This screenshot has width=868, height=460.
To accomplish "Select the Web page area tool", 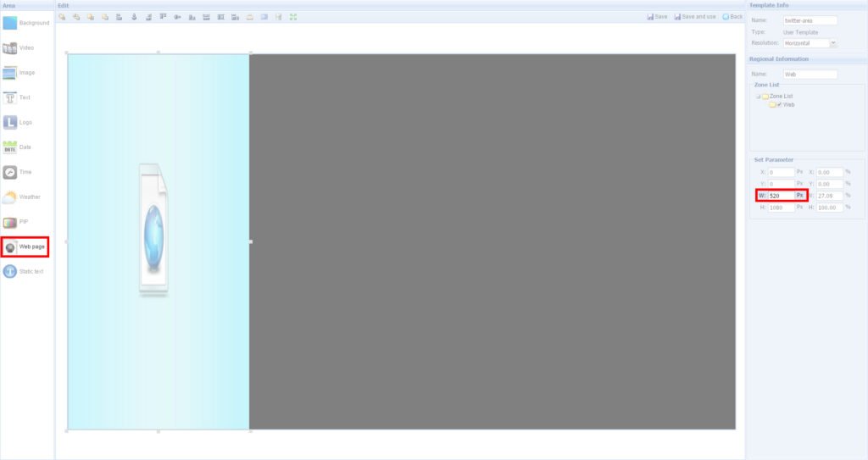I will pos(25,247).
